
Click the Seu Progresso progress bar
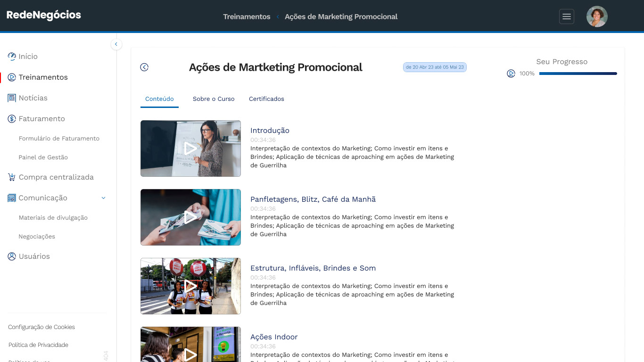pyautogui.click(x=578, y=74)
